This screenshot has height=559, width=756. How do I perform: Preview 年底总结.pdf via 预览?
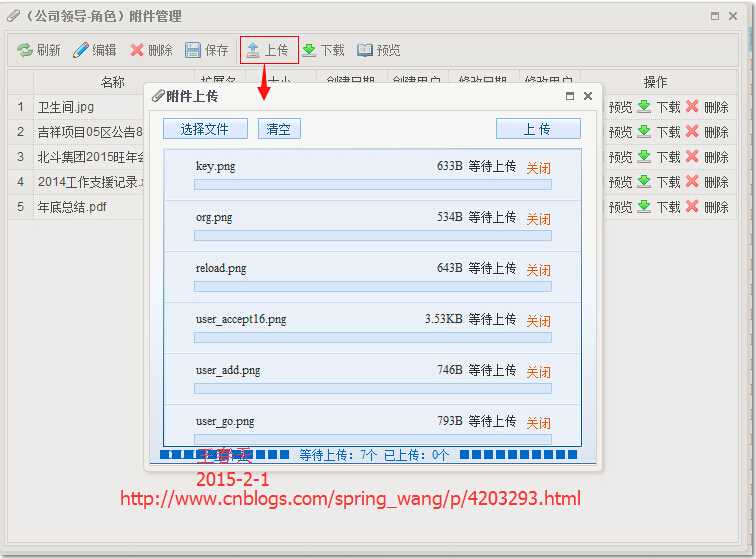tap(621, 207)
